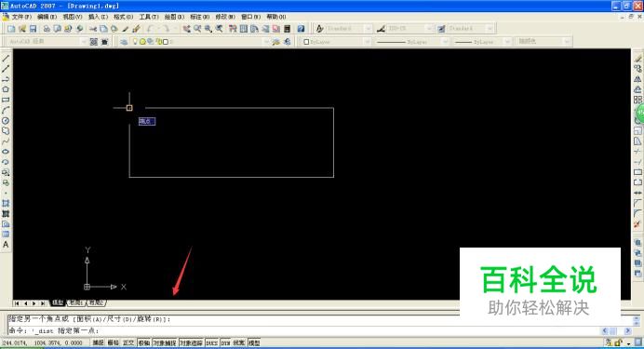This screenshot has height=349, width=644.
Task: Click the Calculator icon in toolbar
Action: point(288,29)
